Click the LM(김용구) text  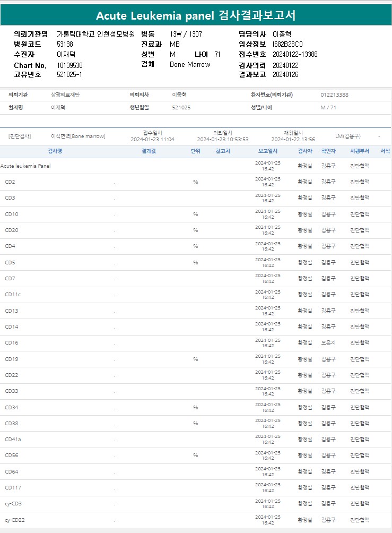point(347,136)
